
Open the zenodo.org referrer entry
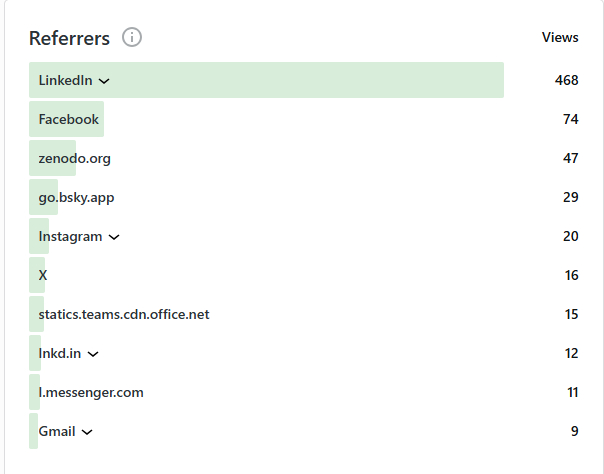coord(74,158)
